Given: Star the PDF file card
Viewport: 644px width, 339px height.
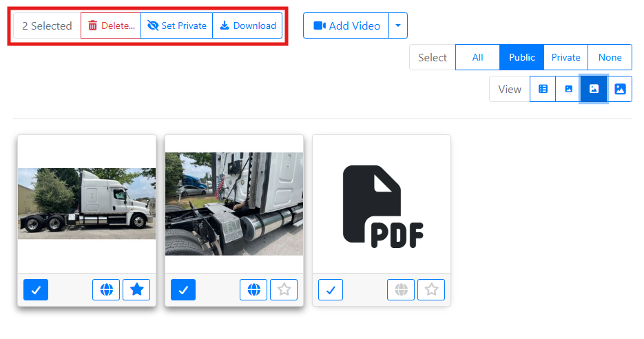Looking at the screenshot, I should coord(431,289).
